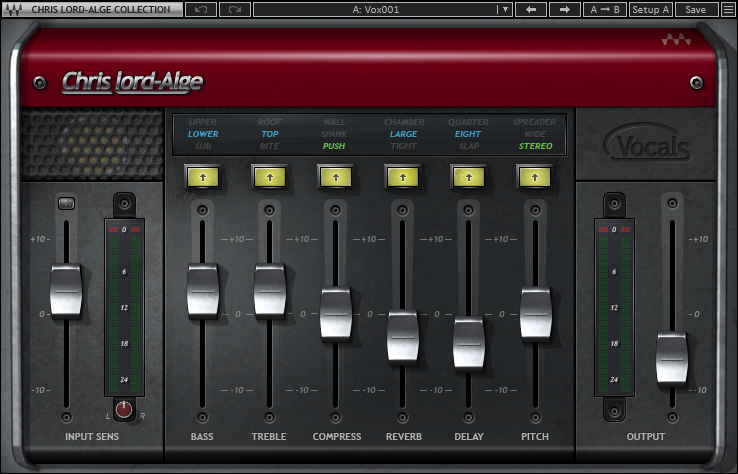
Task: Click the preset dropdown arrow
Action: 505,9
